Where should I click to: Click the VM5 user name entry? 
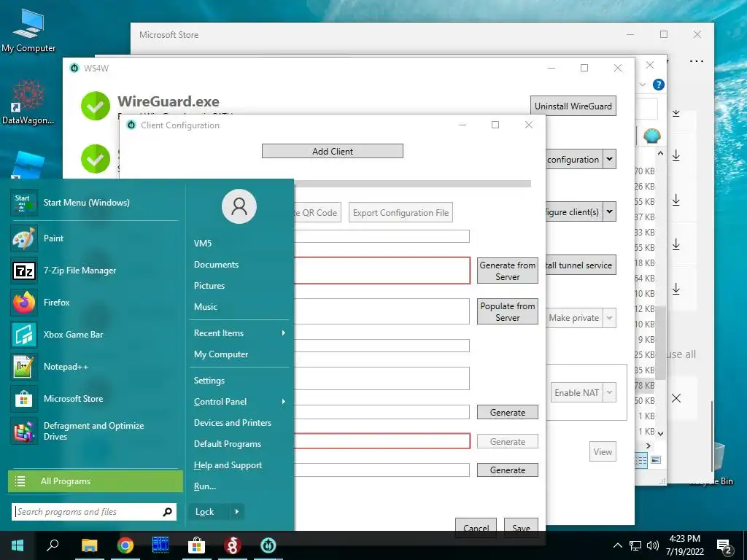(x=203, y=244)
